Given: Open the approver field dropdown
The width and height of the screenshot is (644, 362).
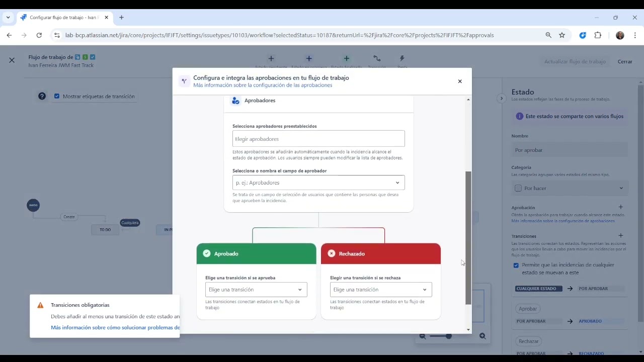Looking at the screenshot, I should [318, 183].
